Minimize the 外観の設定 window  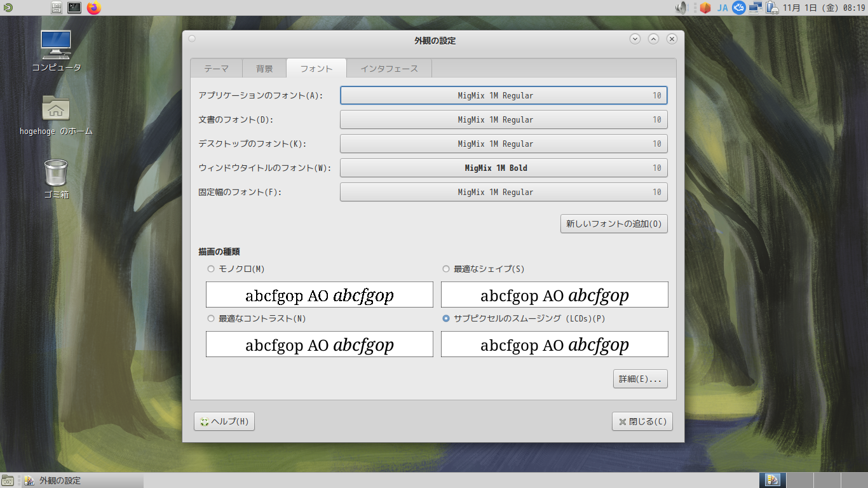coord(635,39)
